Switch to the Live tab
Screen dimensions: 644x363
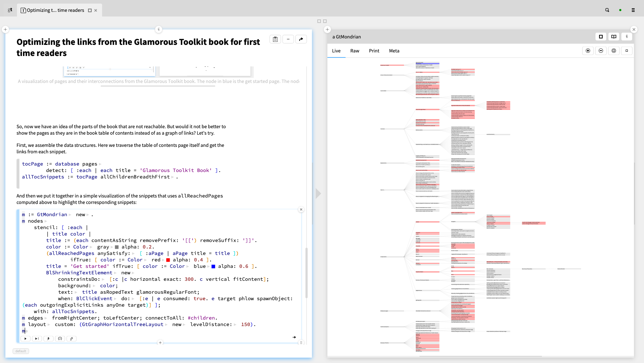click(x=336, y=51)
